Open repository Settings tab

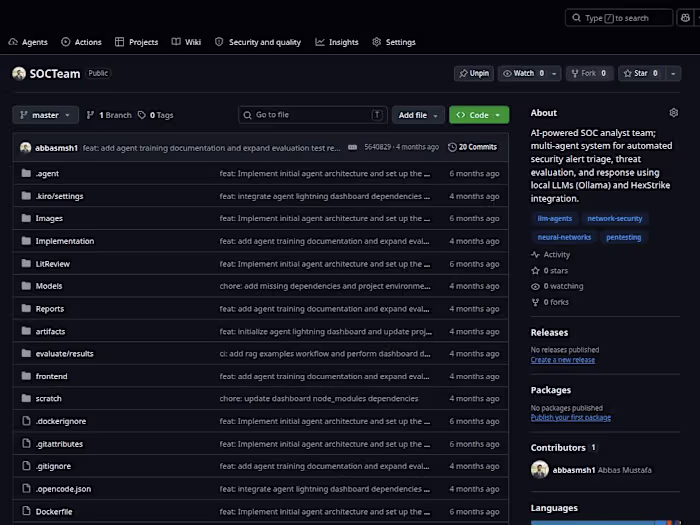pos(394,42)
